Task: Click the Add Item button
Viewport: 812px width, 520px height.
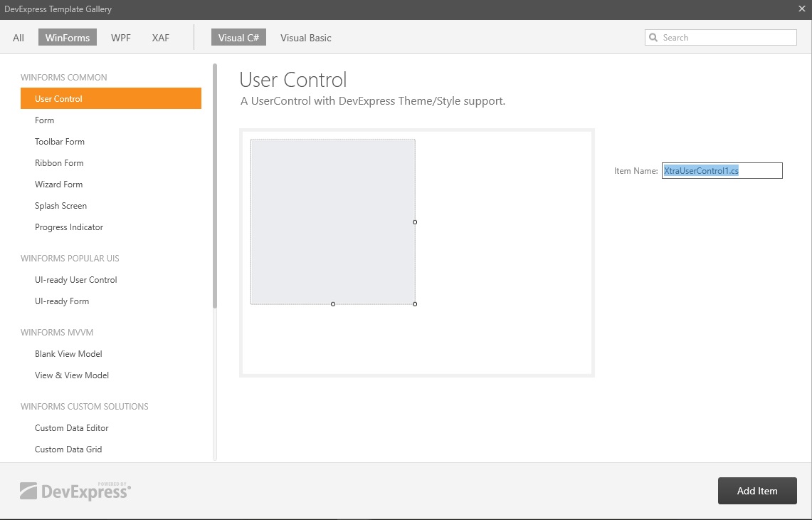Action: (x=757, y=491)
